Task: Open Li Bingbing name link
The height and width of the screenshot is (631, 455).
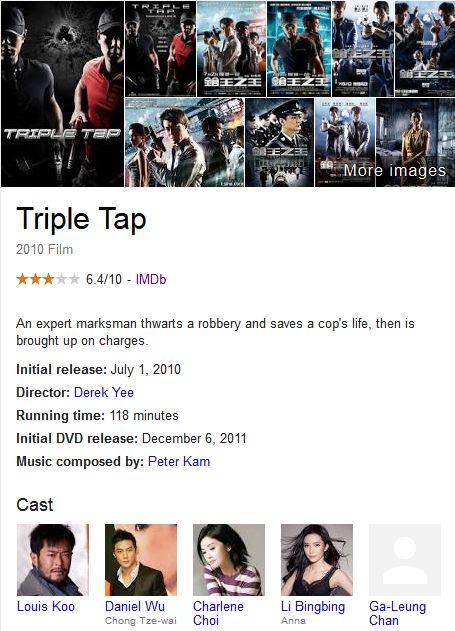Action: tap(313, 607)
